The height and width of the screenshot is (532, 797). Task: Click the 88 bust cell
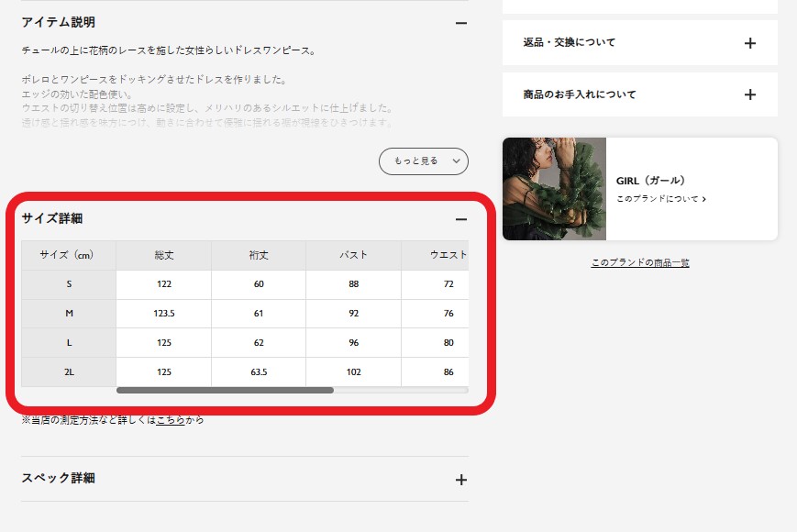coord(353,284)
